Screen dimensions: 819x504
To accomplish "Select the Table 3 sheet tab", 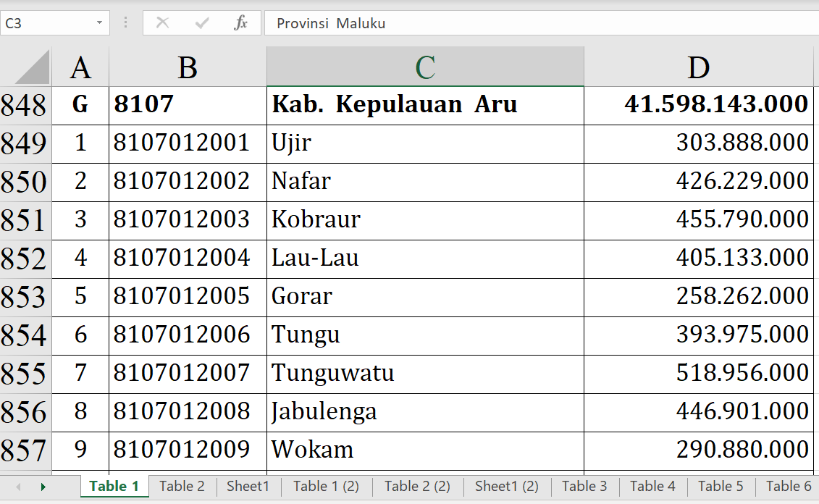I will pos(584,486).
